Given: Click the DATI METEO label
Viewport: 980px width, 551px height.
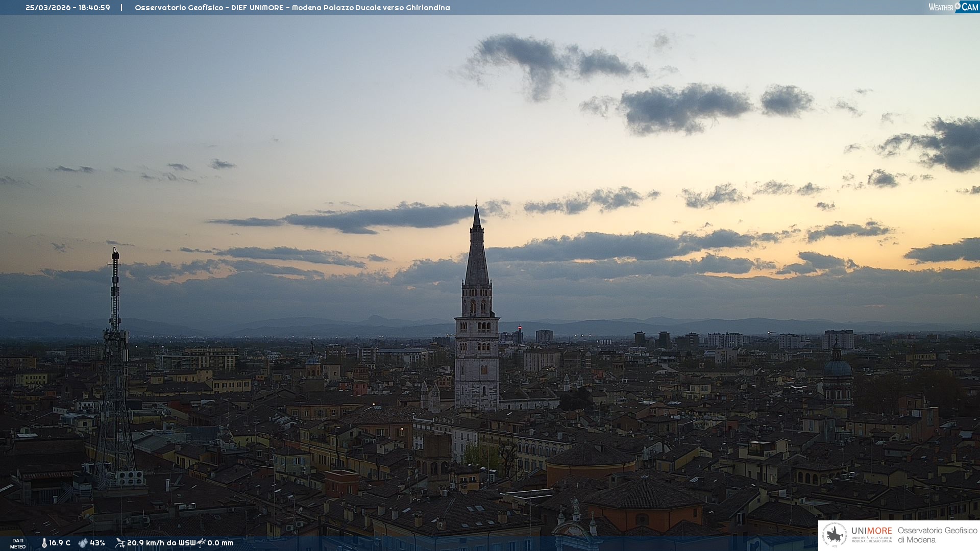Looking at the screenshot, I should (x=18, y=543).
